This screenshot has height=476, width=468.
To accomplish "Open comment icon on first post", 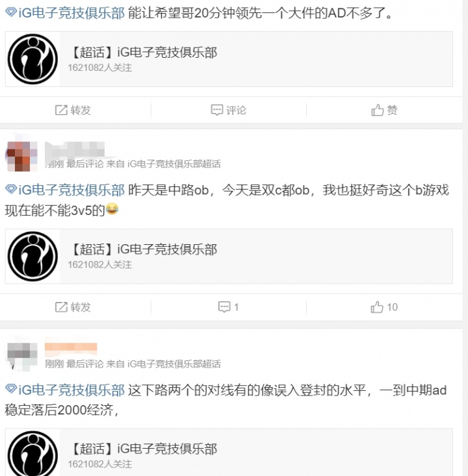I will pyautogui.click(x=217, y=110).
